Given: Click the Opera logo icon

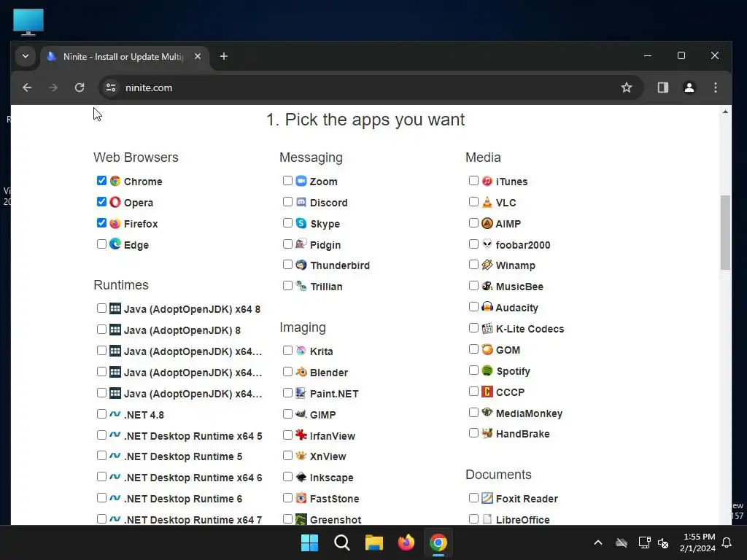Looking at the screenshot, I should (115, 202).
